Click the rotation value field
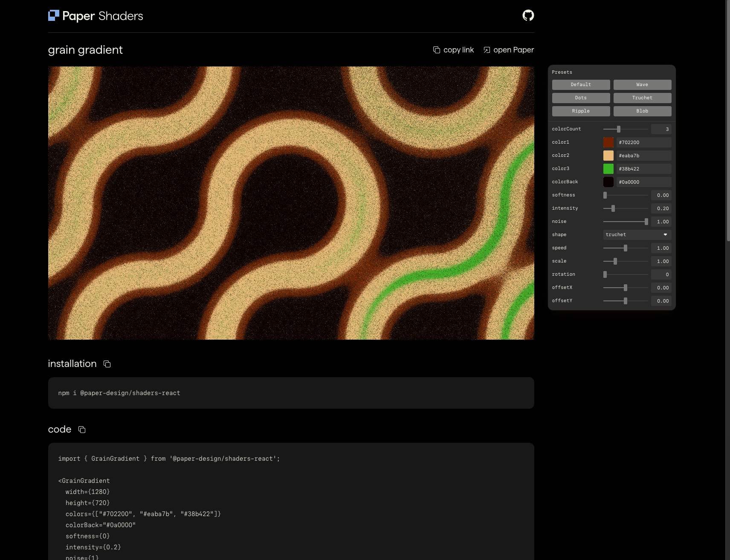Screen dimensions: 730x560 (x=661, y=274)
